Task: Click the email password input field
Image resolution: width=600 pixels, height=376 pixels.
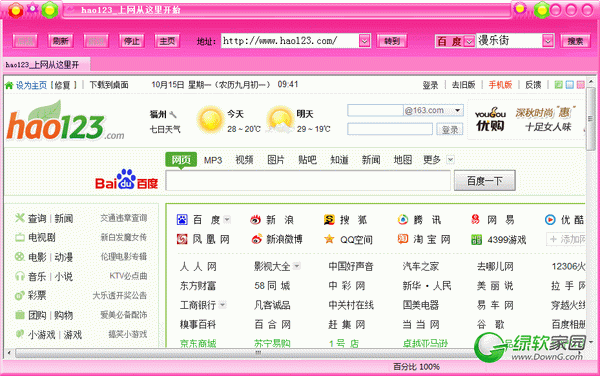Action: (x=390, y=129)
